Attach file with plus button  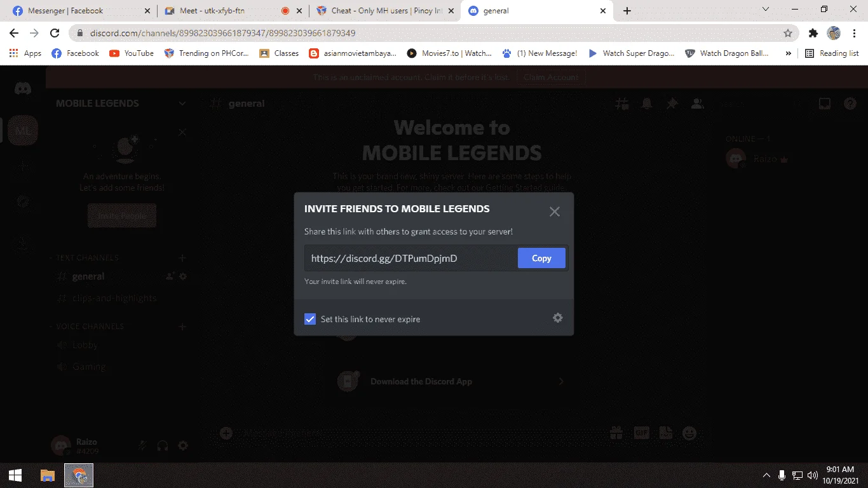[226, 433]
